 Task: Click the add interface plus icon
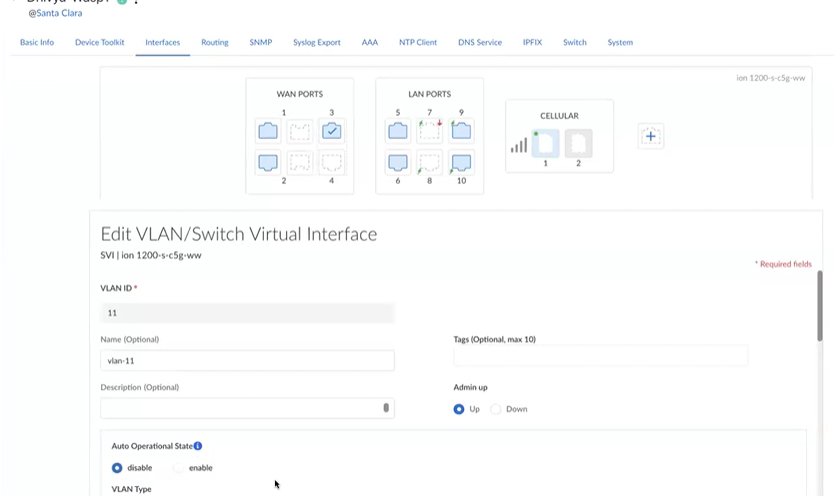tap(650, 136)
